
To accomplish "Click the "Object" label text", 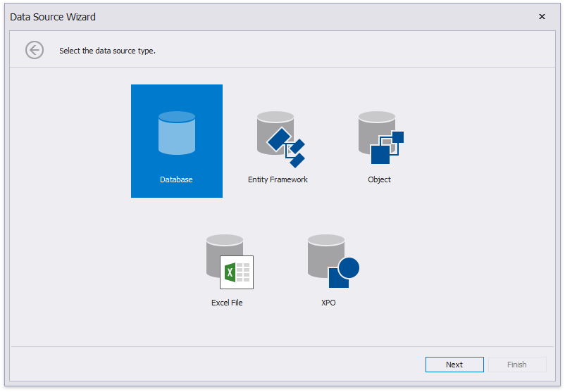I will (x=379, y=179).
